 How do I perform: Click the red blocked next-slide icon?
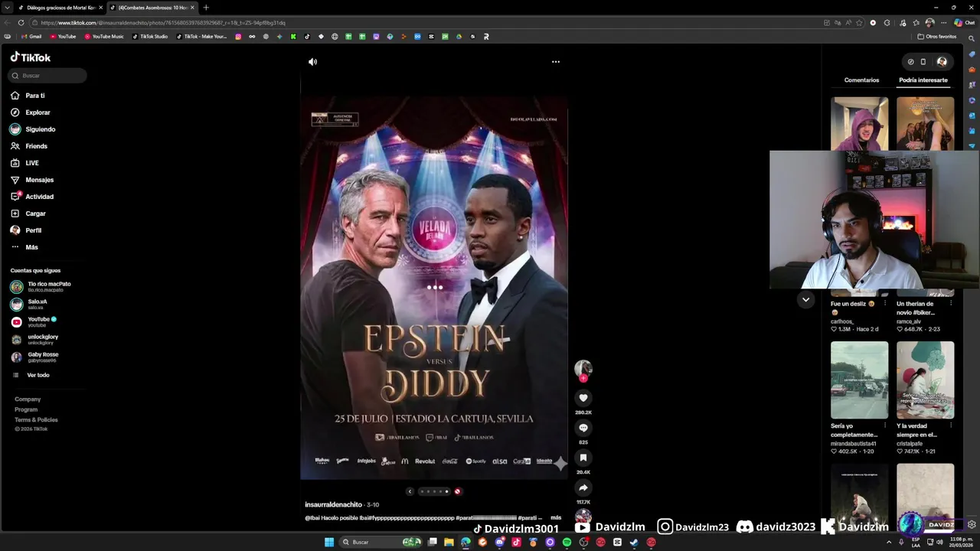point(458,491)
